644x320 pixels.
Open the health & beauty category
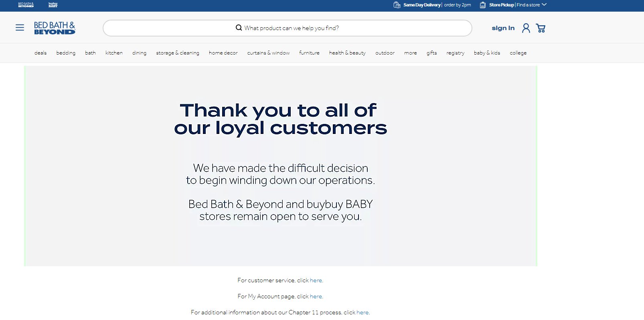point(347,53)
